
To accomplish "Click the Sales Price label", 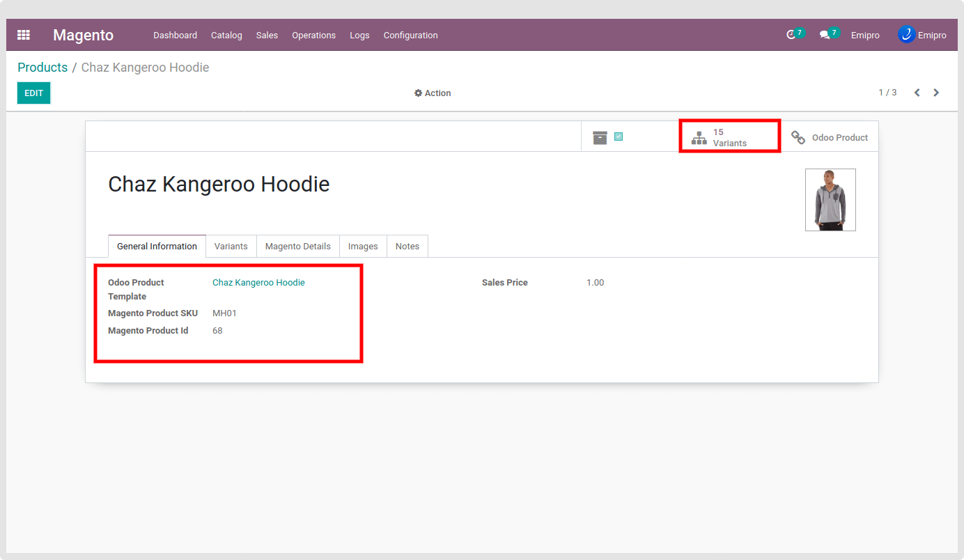I will click(x=505, y=283).
